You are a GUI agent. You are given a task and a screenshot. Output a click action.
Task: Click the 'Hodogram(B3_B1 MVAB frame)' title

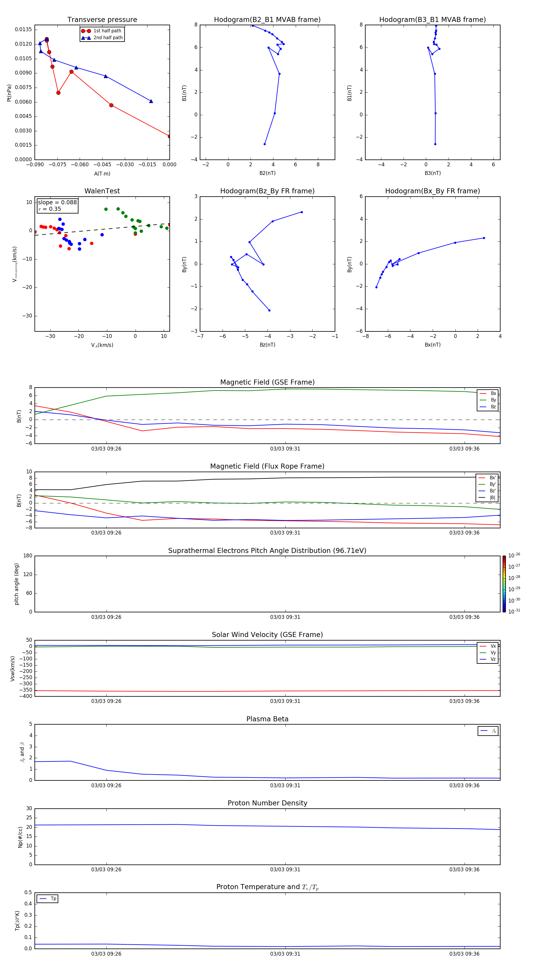pyautogui.click(x=432, y=20)
